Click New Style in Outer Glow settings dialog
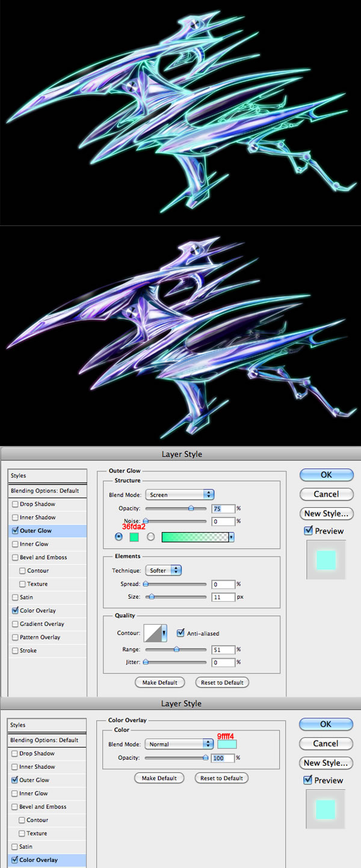 (326, 513)
